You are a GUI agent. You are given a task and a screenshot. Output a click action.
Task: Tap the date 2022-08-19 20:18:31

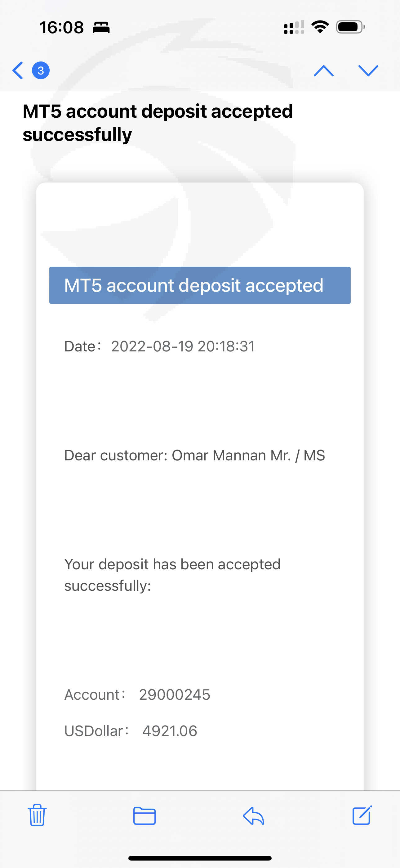(183, 346)
